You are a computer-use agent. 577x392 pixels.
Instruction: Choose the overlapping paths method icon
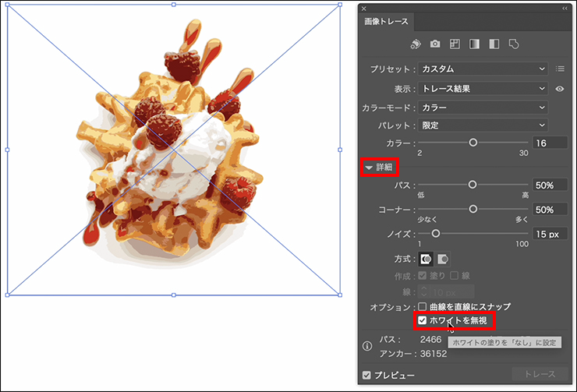click(442, 258)
